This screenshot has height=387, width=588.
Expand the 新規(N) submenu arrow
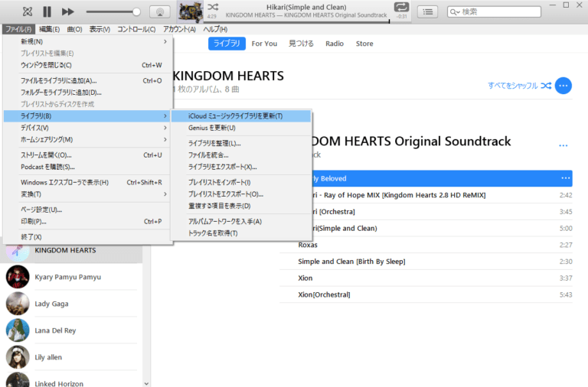pyautogui.click(x=165, y=41)
